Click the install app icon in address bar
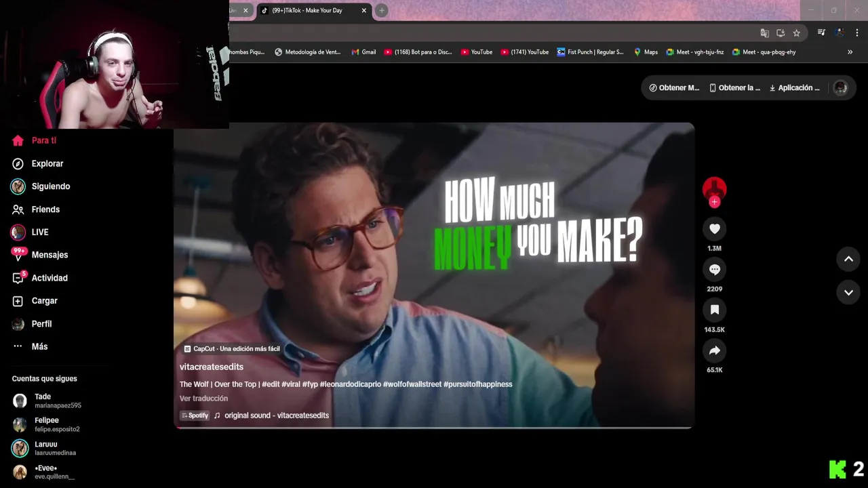This screenshot has width=868, height=488. pyautogui.click(x=781, y=33)
